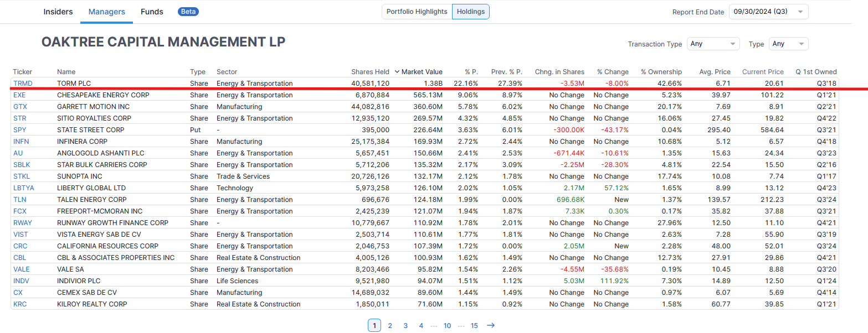Open the SBLK ticker link
The height and width of the screenshot is (333, 868).
tap(22, 165)
